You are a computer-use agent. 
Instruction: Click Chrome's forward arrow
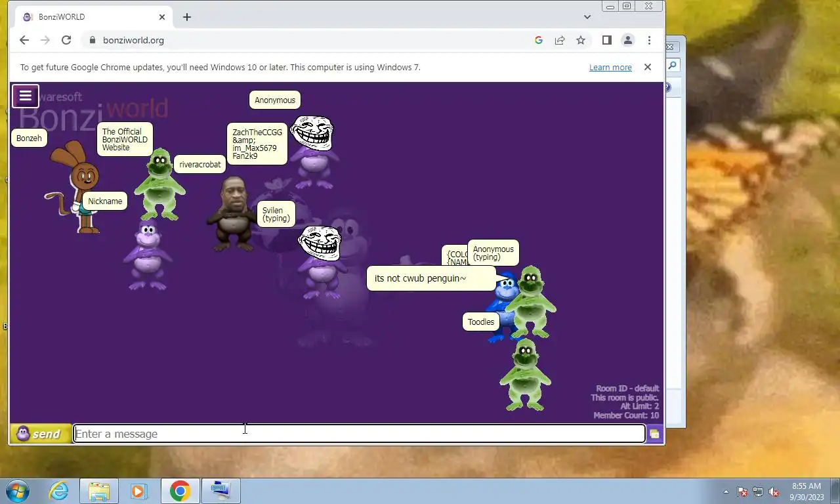[45, 40]
